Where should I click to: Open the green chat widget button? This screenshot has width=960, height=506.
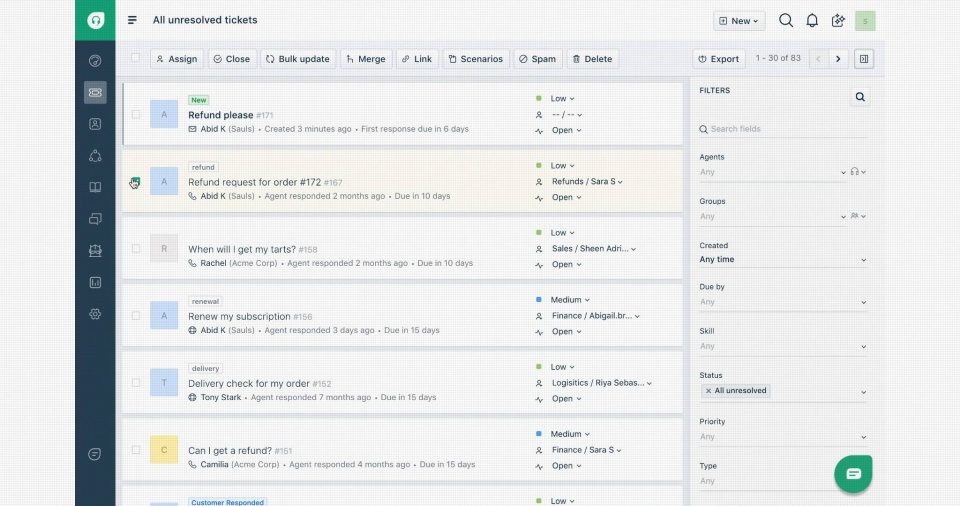coord(853,474)
